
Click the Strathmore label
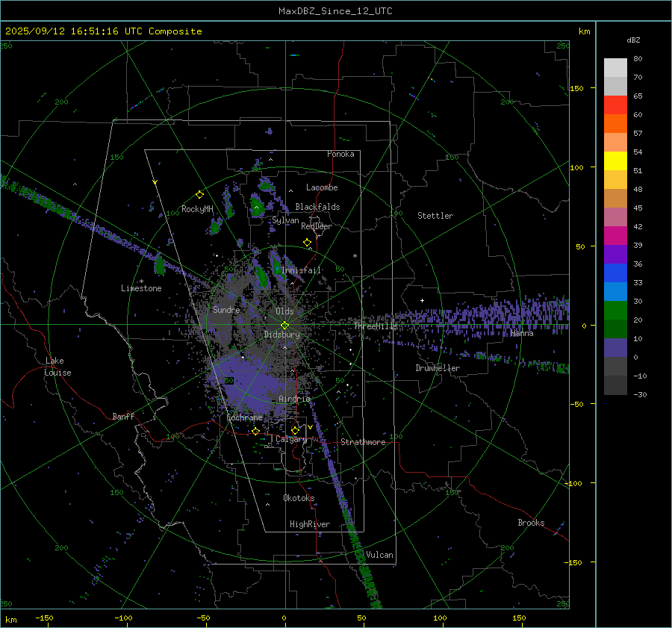pos(363,442)
